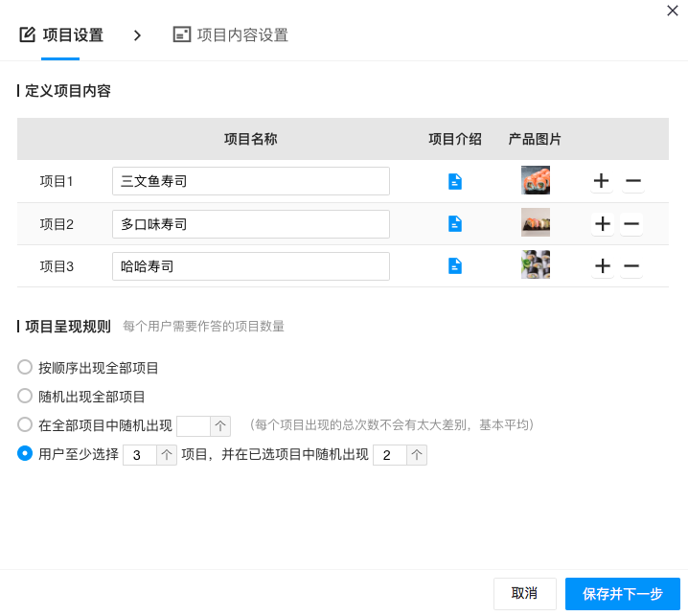Screen dimensions: 688x616
Task: Click the product image of 三文鱼寿司
Action: click(536, 180)
